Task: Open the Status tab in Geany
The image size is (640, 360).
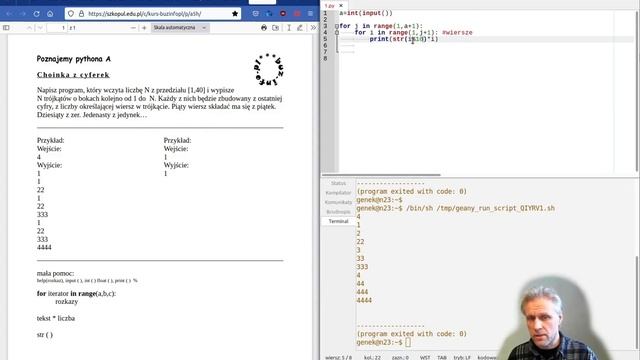Action: [x=338, y=183]
